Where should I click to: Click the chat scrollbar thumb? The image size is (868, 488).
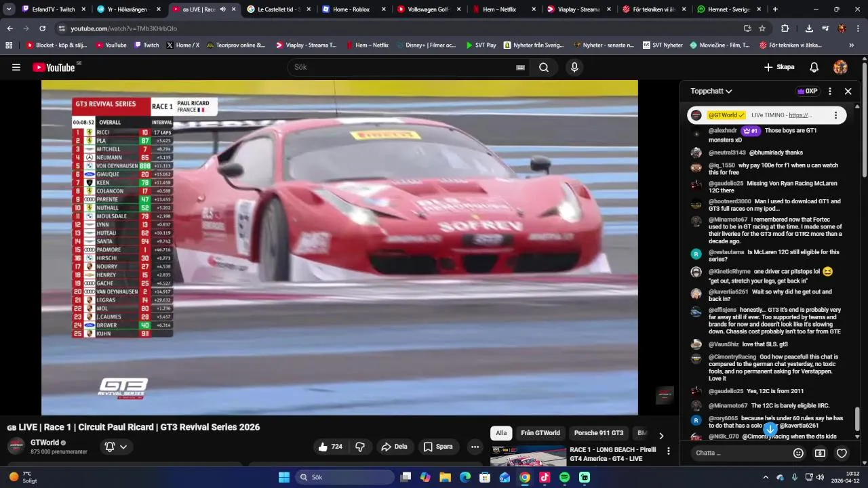click(x=857, y=418)
